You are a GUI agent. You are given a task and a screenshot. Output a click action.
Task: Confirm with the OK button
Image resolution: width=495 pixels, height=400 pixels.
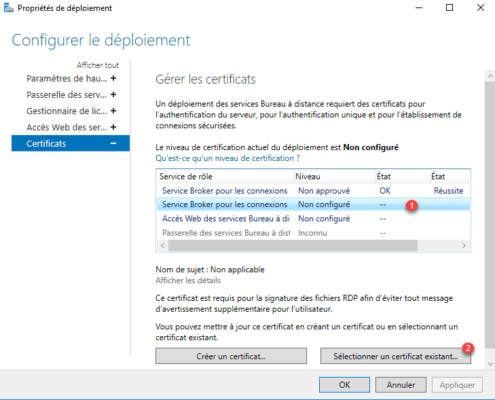(x=344, y=385)
